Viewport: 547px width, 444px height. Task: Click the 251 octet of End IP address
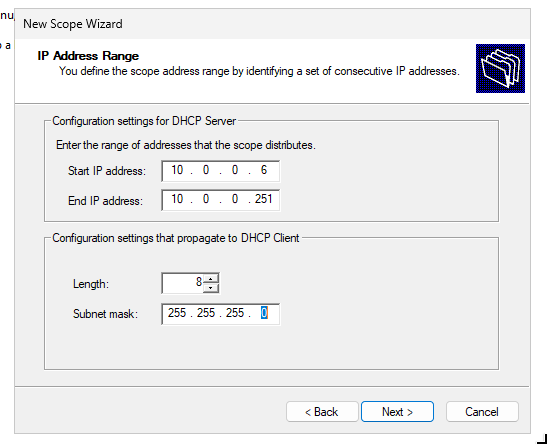[x=264, y=199]
